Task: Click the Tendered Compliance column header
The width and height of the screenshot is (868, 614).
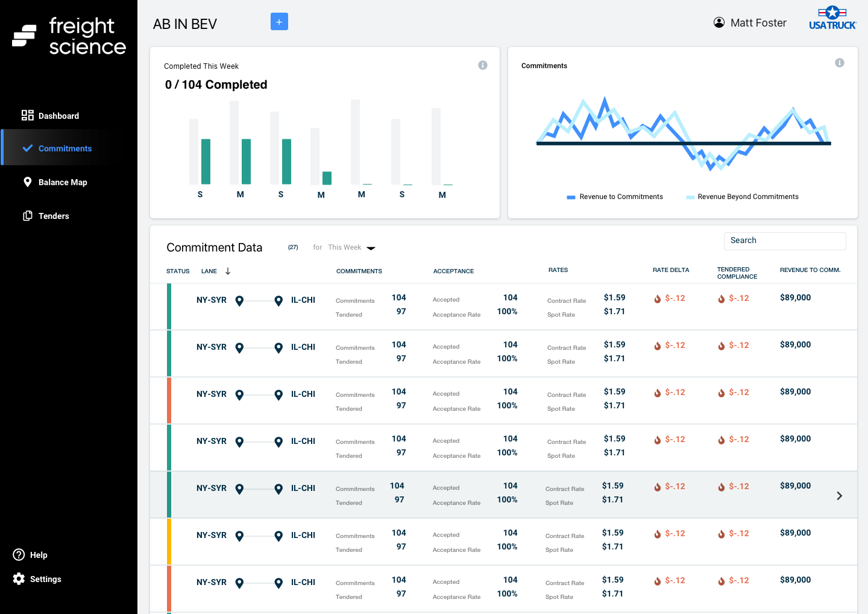Action: click(x=737, y=273)
